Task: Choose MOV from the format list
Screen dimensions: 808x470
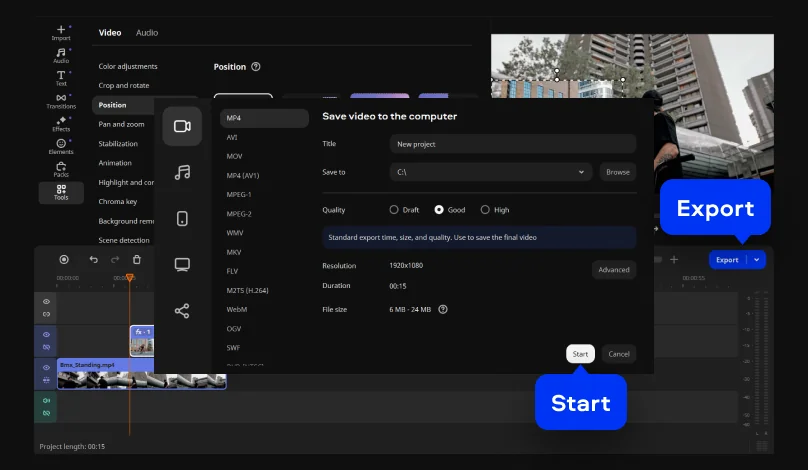Action: click(235, 157)
